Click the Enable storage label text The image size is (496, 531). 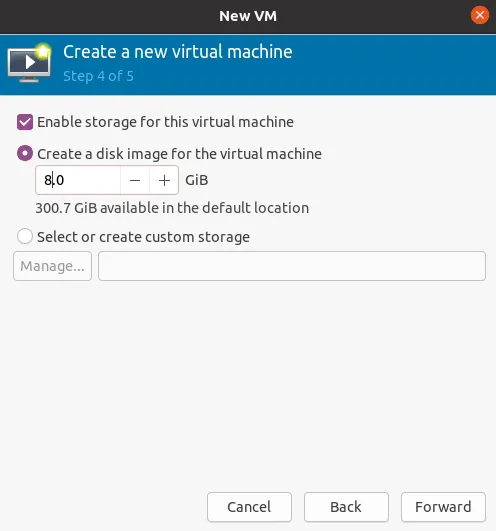[x=165, y=122]
